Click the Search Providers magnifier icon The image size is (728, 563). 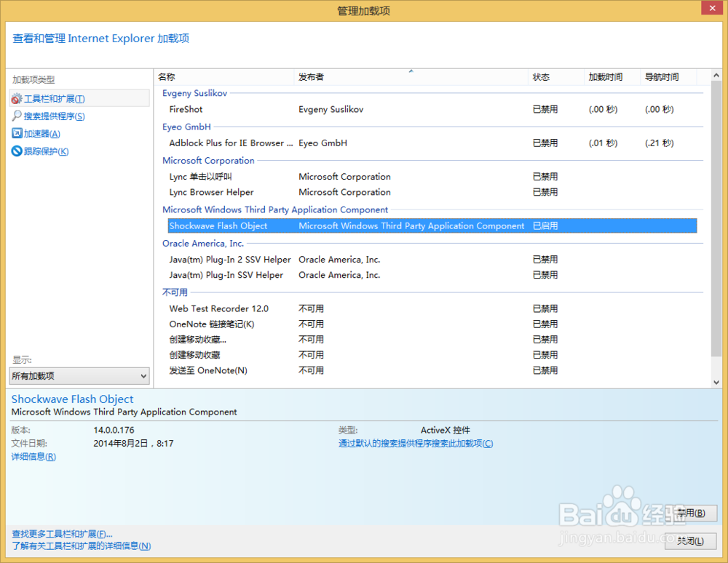16,116
